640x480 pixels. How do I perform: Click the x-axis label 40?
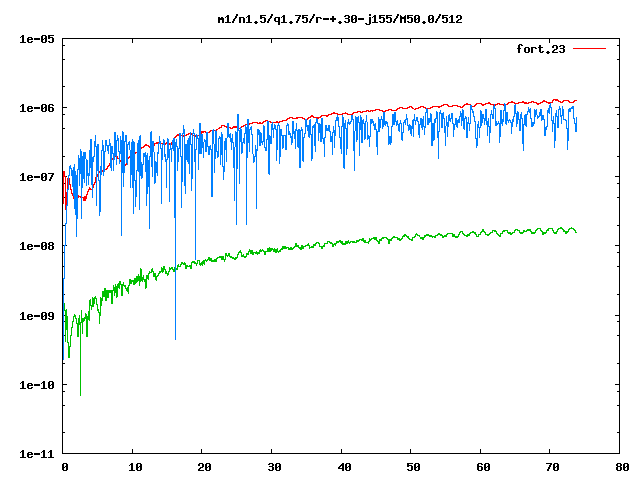(x=344, y=467)
